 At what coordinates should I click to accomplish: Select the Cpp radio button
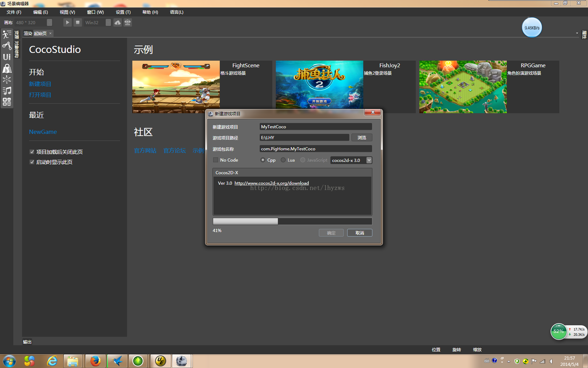pyautogui.click(x=263, y=160)
